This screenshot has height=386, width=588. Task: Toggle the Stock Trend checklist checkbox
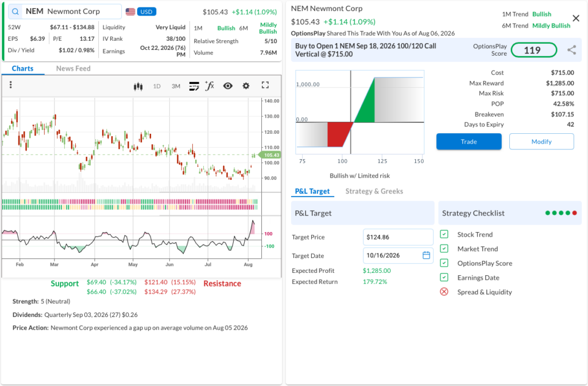point(444,234)
